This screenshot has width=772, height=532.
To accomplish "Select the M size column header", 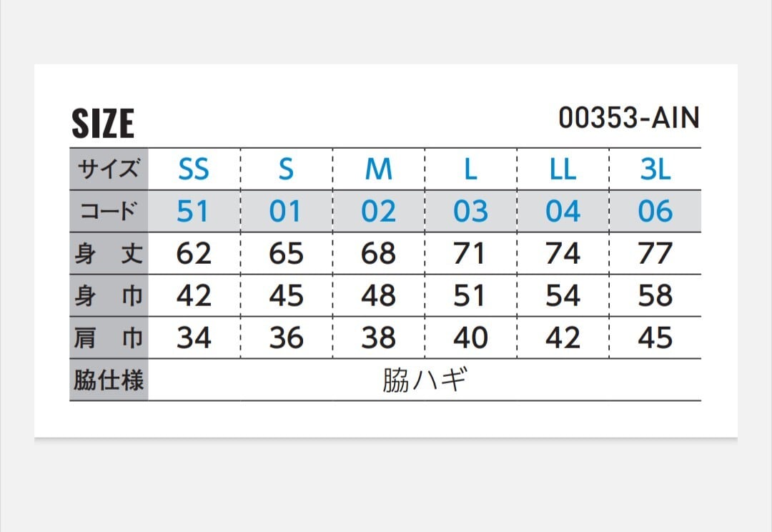I will click(378, 169).
